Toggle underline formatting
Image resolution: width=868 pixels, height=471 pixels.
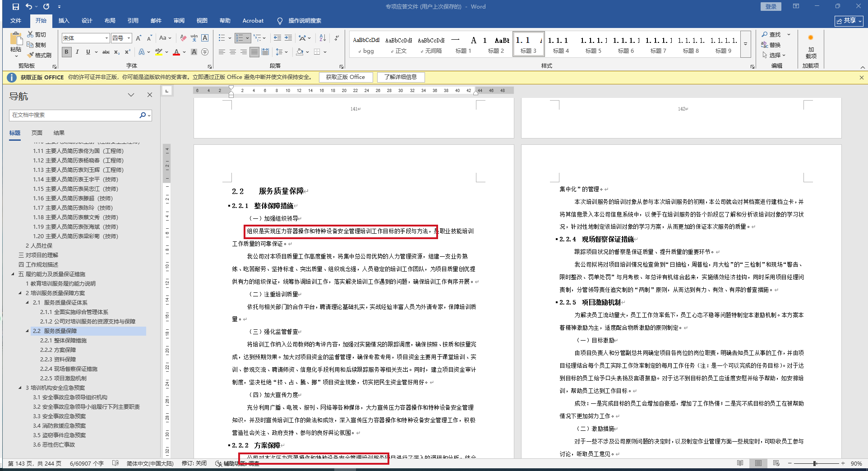[88, 52]
